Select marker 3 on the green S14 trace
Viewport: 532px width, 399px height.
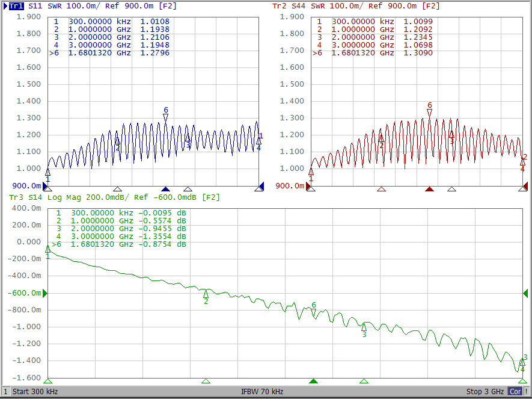tap(364, 327)
